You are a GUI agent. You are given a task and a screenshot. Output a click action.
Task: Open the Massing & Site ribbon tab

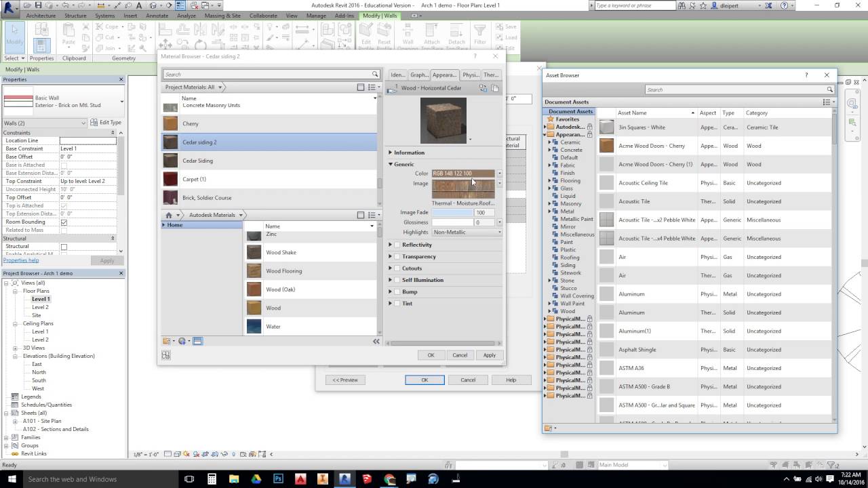coord(222,16)
